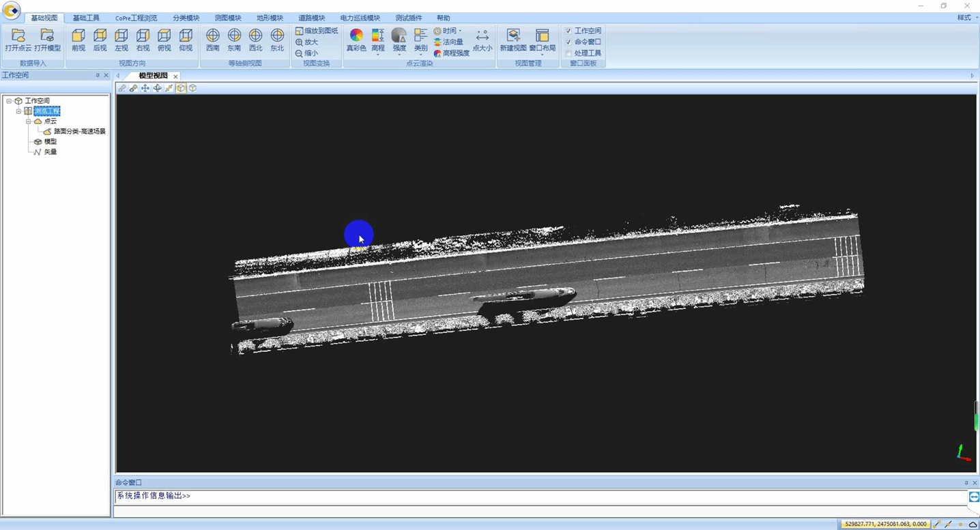Select southwest isometric view (西南)
Screen dimensions: 980x530
click(213, 40)
